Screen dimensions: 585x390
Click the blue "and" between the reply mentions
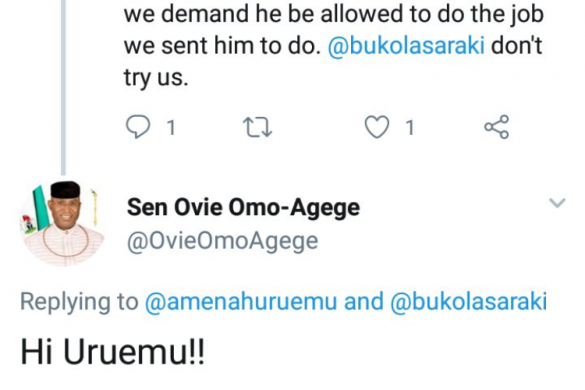point(364,302)
